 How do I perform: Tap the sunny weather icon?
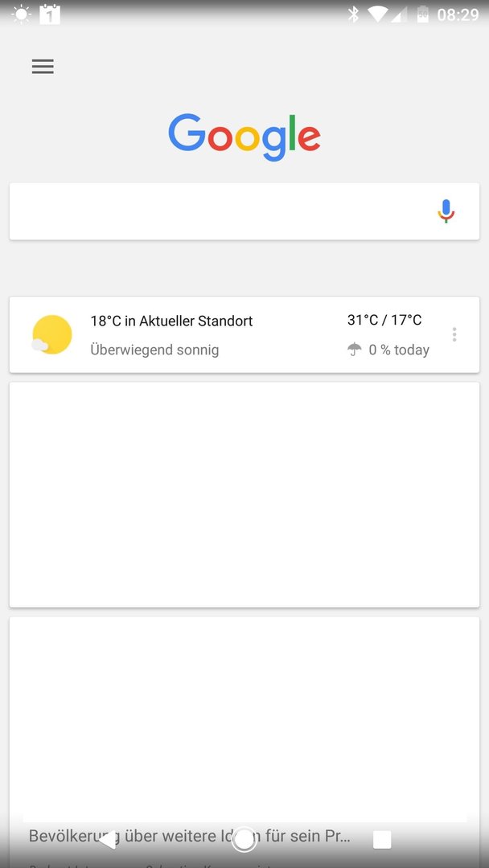[52, 334]
